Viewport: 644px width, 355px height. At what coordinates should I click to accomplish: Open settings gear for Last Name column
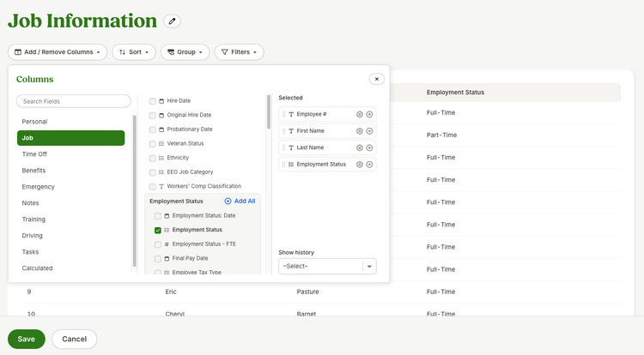(x=360, y=147)
